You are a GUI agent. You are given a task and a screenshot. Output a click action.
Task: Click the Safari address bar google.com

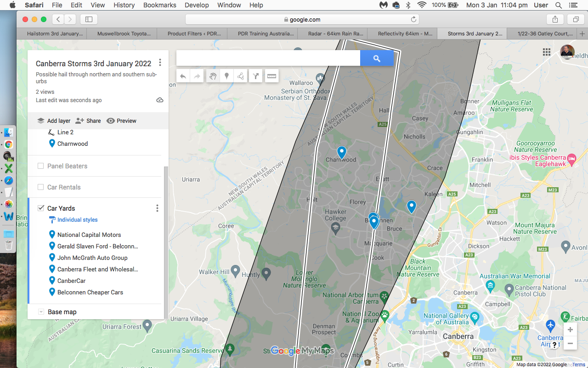[302, 19]
